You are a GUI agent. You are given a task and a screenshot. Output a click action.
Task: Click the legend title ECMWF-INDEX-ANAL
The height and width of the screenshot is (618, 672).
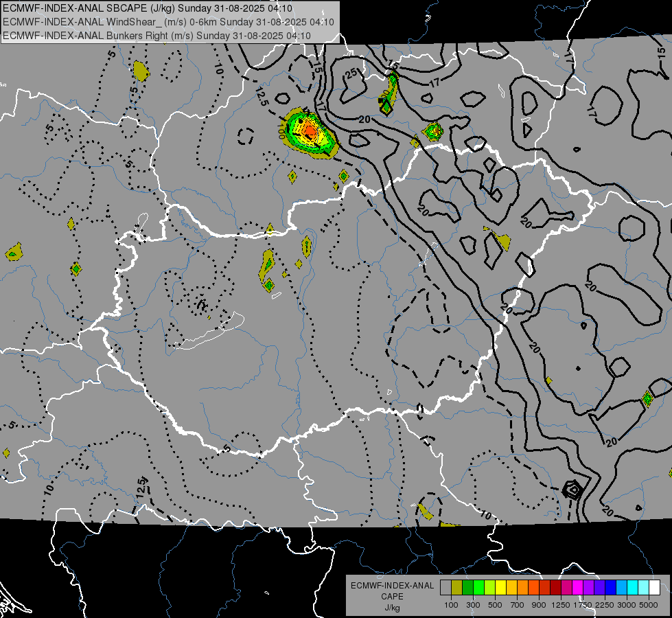pos(392,586)
